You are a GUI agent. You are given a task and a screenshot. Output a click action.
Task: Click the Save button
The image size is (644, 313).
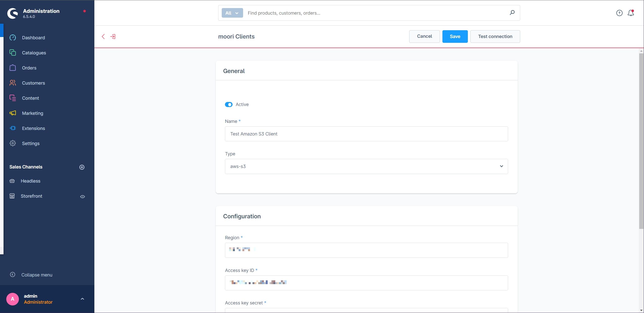[x=455, y=36]
